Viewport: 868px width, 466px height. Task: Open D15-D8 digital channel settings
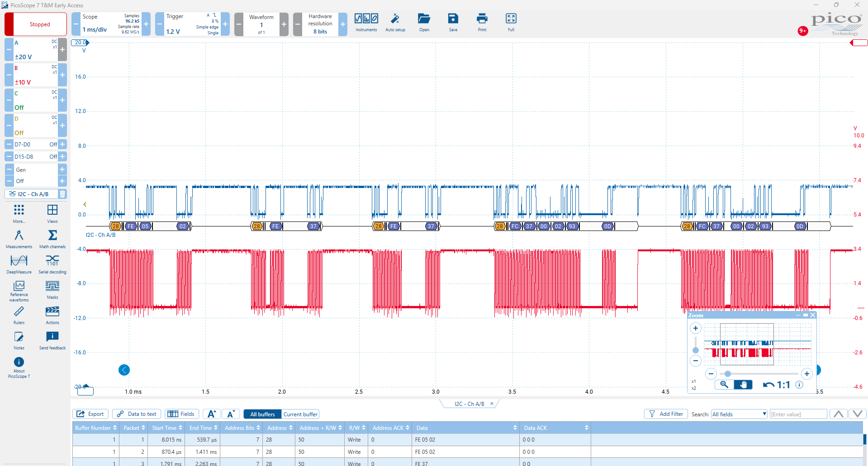(x=36, y=156)
